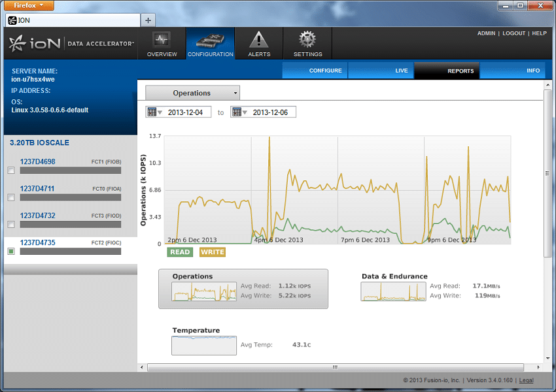Open the Operations report dropdown
556x392 pixels.
[x=192, y=93]
